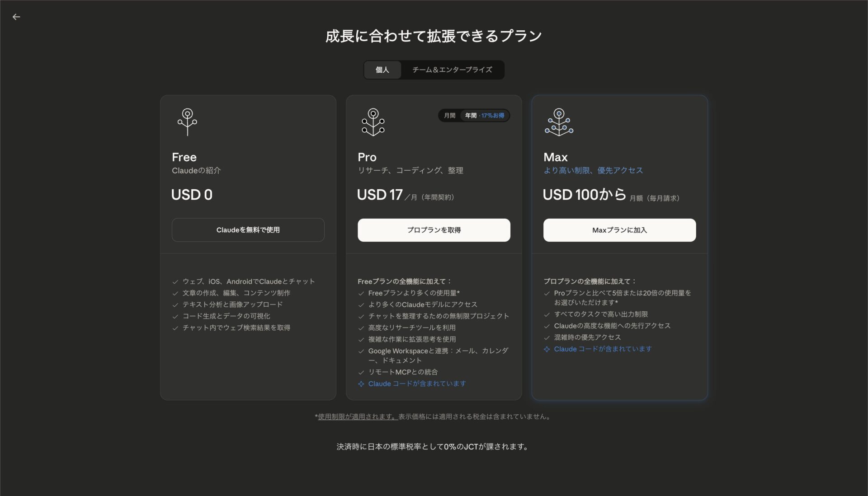
Task: Click the Pro plan branching icon
Action: tap(373, 122)
